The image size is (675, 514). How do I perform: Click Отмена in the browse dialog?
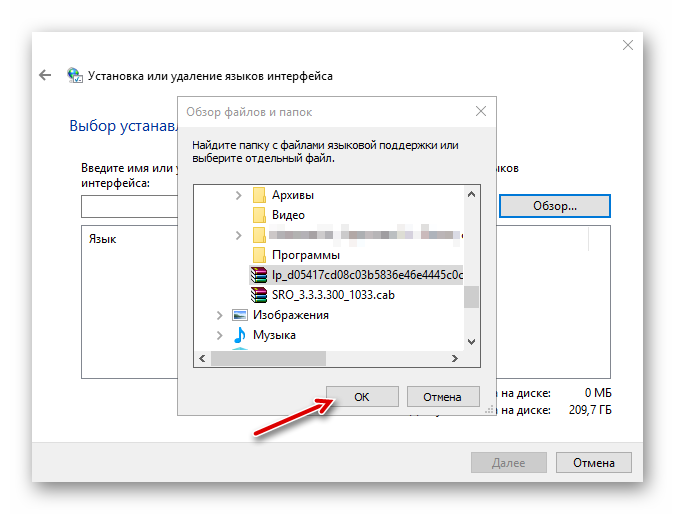click(443, 396)
